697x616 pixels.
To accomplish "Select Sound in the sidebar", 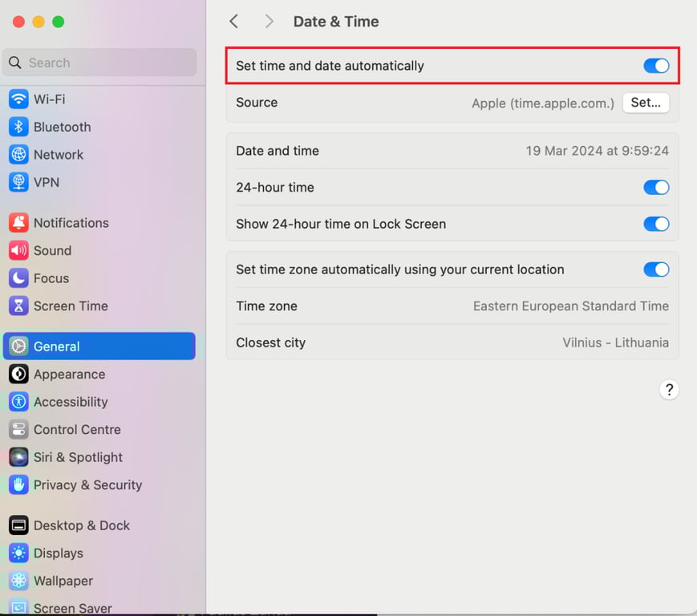I will pos(52,250).
